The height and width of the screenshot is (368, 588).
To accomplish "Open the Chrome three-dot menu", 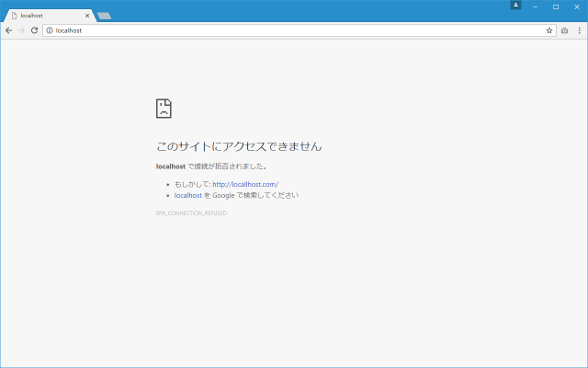I will [x=579, y=30].
